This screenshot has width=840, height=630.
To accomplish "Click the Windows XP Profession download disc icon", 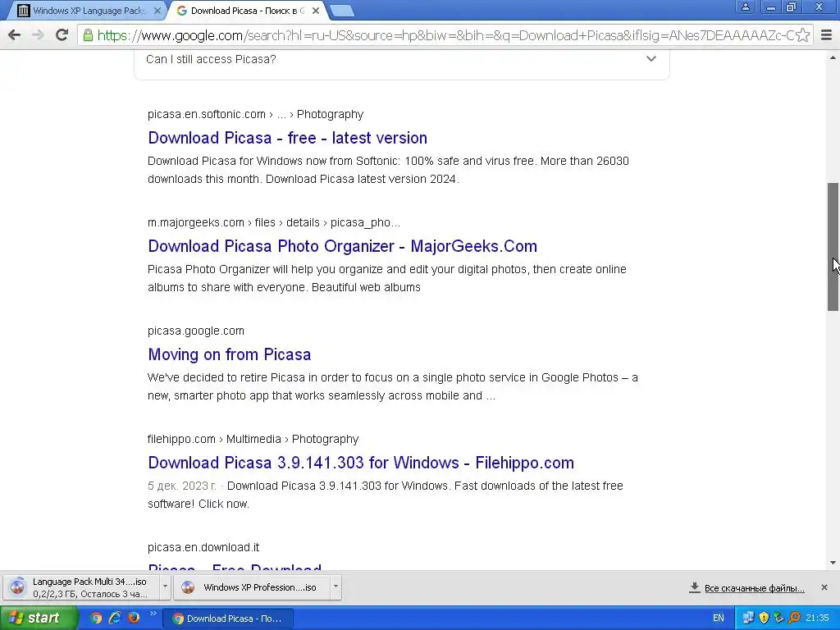I will [188, 587].
